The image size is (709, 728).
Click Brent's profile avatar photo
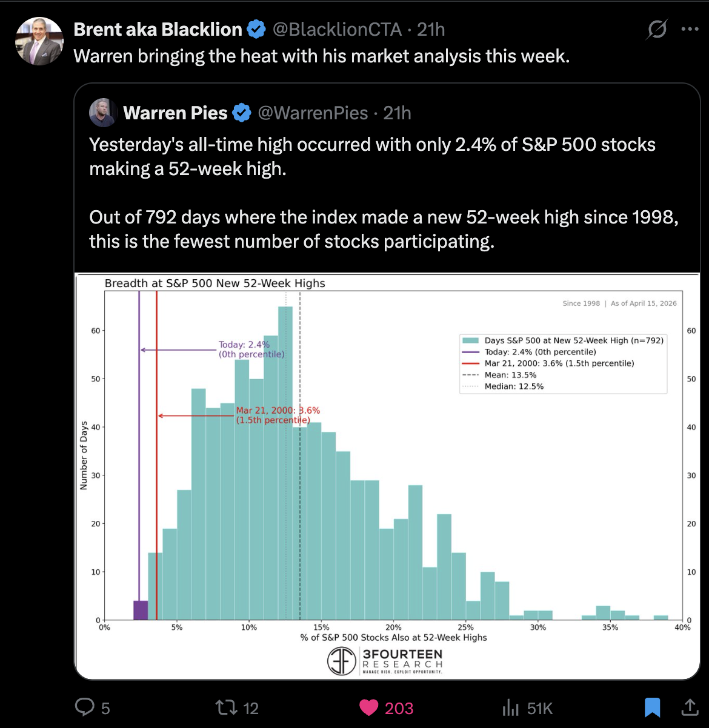point(39,41)
